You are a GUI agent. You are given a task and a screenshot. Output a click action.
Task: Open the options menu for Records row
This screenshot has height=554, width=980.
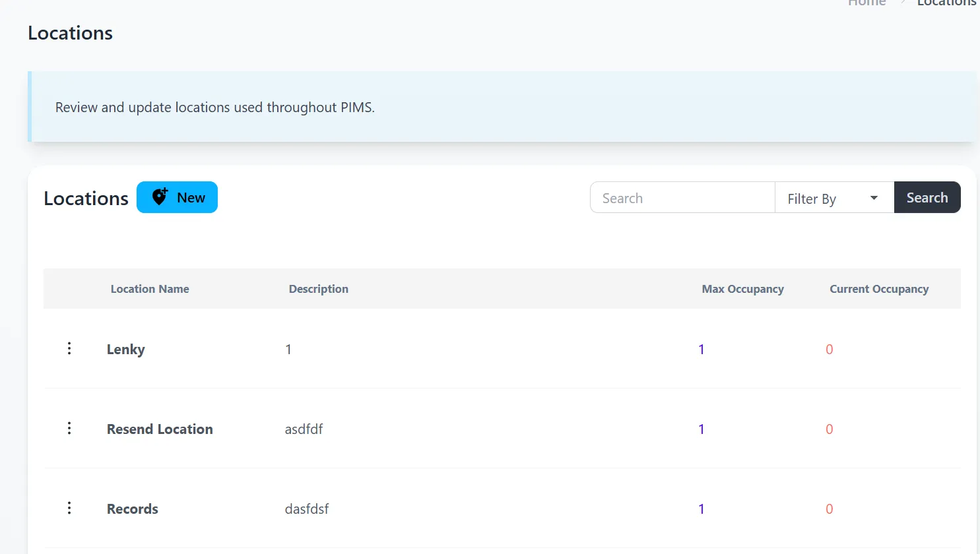point(69,508)
